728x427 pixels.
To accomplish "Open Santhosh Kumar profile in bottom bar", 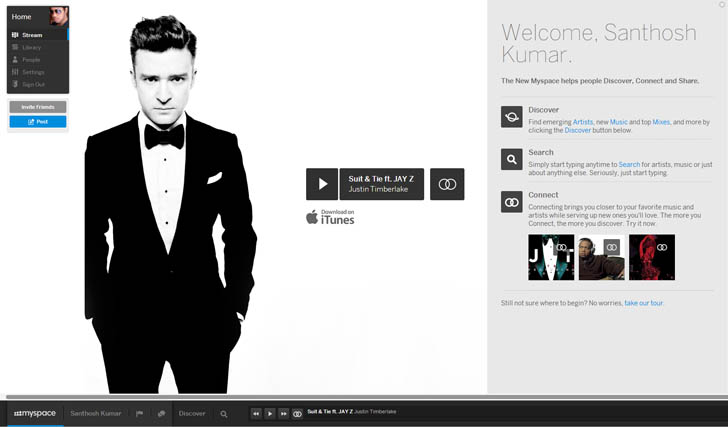I will (96, 413).
